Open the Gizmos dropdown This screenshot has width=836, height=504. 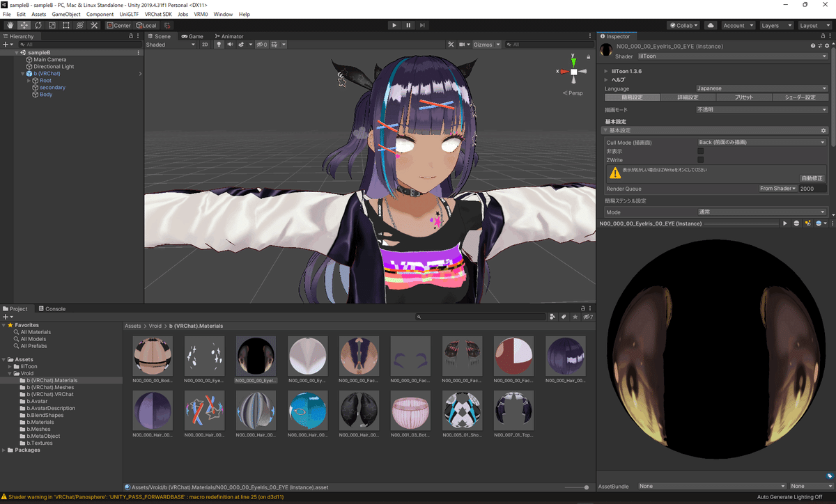coord(486,45)
